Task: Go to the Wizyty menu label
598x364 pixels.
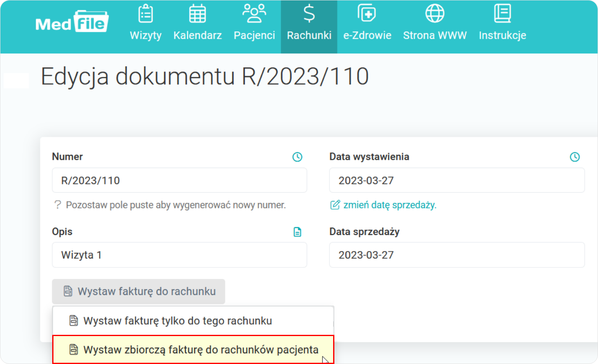Action: click(146, 35)
